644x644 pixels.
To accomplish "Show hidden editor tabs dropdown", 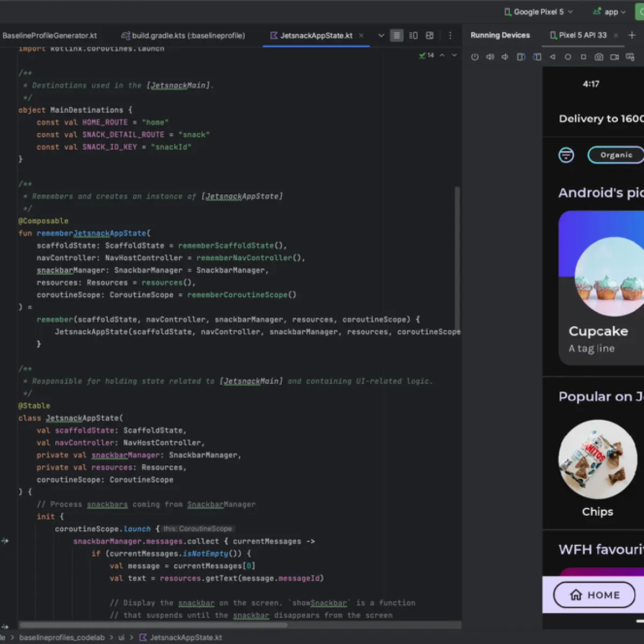I will click(381, 35).
